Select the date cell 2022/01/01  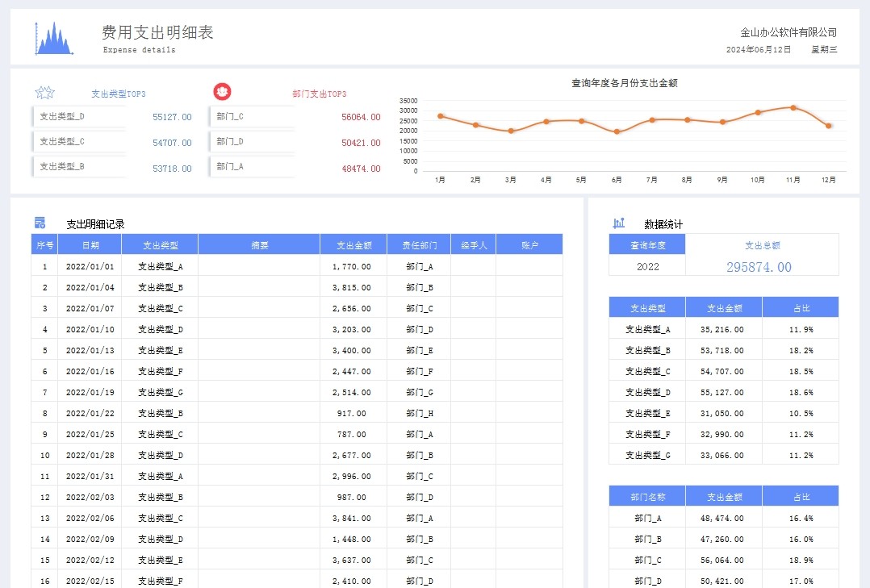pyautogui.click(x=90, y=266)
